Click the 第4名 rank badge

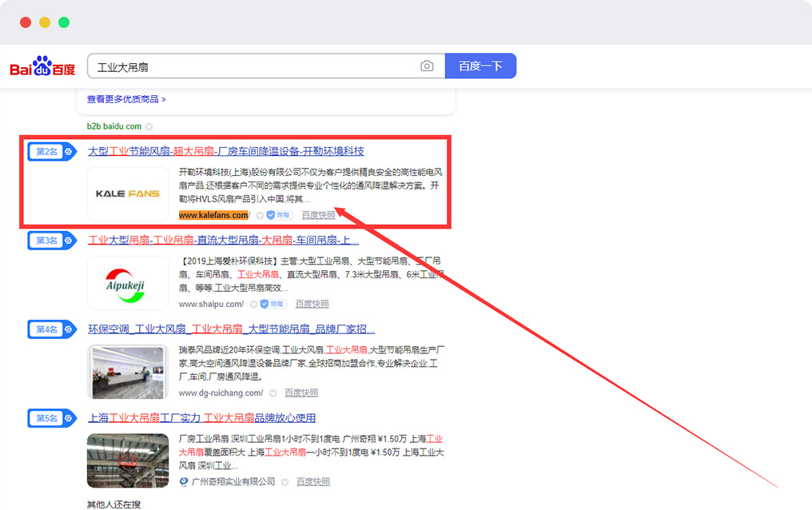pos(52,329)
